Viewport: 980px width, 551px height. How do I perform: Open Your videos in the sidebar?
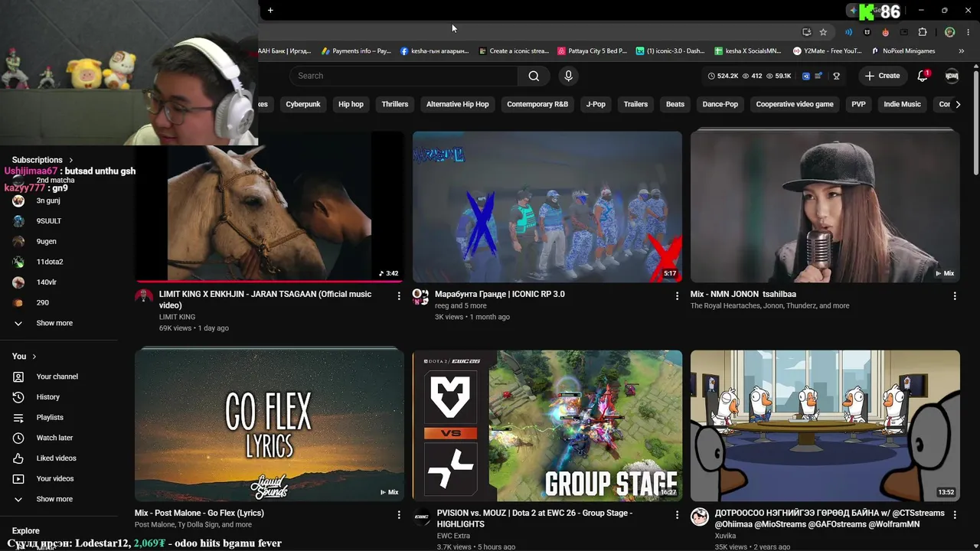[55, 479]
